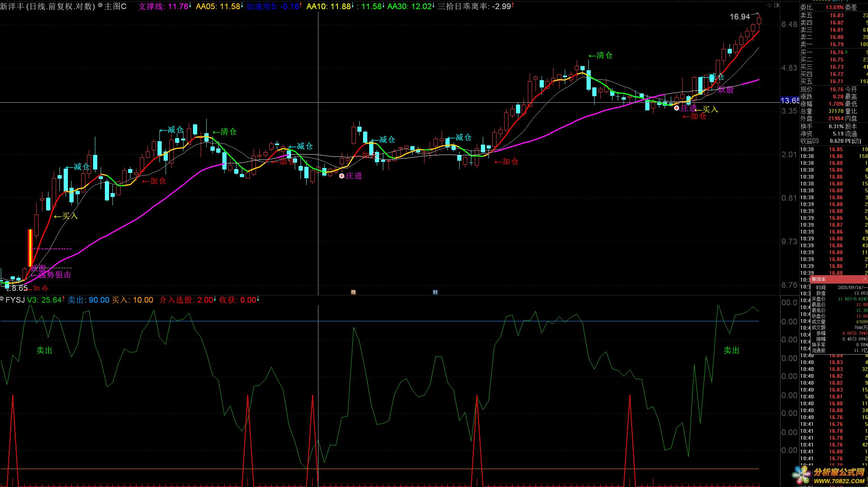This screenshot has width=868, height=487.
Task: Click the 买四 16.72 order row
Action: pos(833,74)
